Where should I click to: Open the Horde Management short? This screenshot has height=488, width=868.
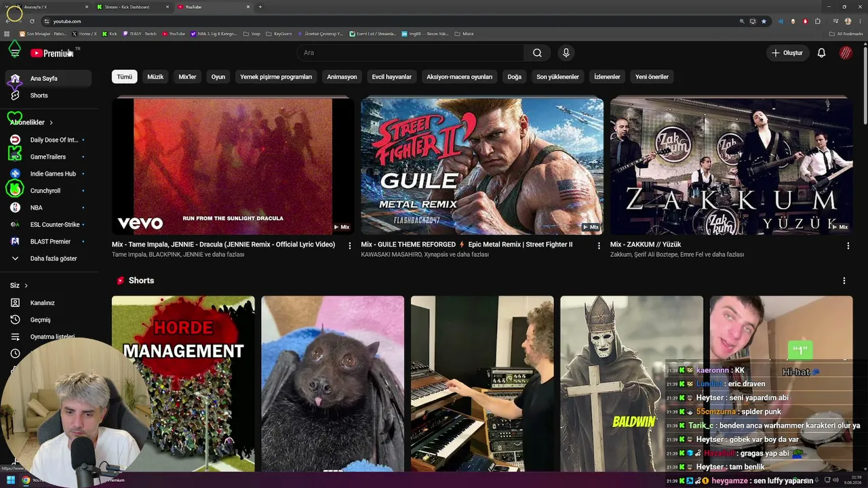pyautogui.click(x=183, y=384)
